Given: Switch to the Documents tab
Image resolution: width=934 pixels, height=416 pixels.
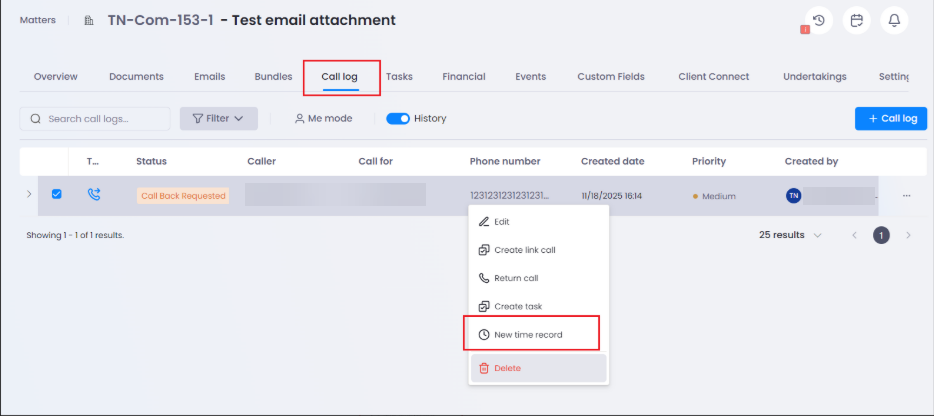Looking at the screenshot, I should click(136, 76).
